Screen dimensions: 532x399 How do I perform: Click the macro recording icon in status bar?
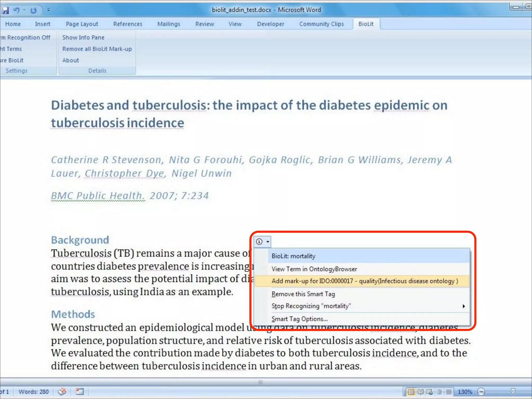[79, 391]
